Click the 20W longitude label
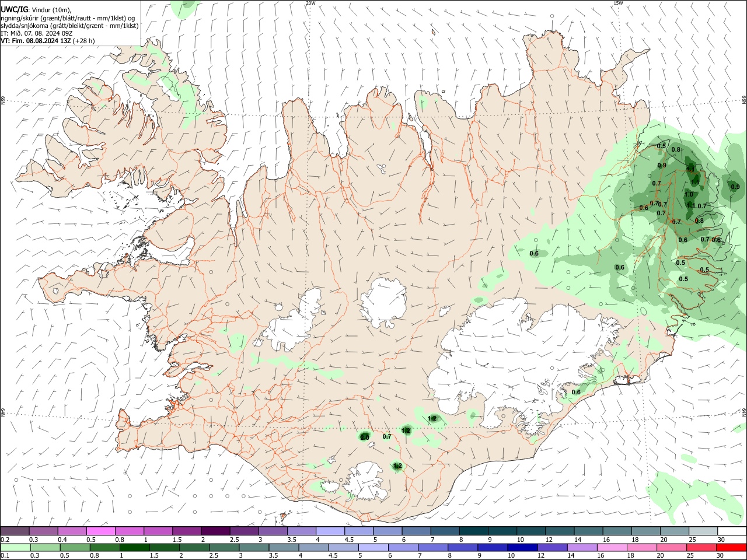This screenshot has height=560, width=747. point(311,3)
